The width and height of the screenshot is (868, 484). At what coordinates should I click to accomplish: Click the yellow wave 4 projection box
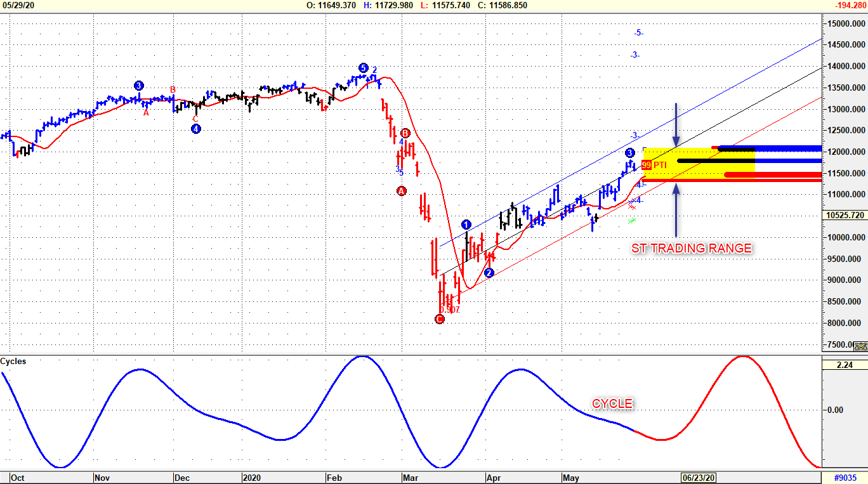[x=699, y=165]
